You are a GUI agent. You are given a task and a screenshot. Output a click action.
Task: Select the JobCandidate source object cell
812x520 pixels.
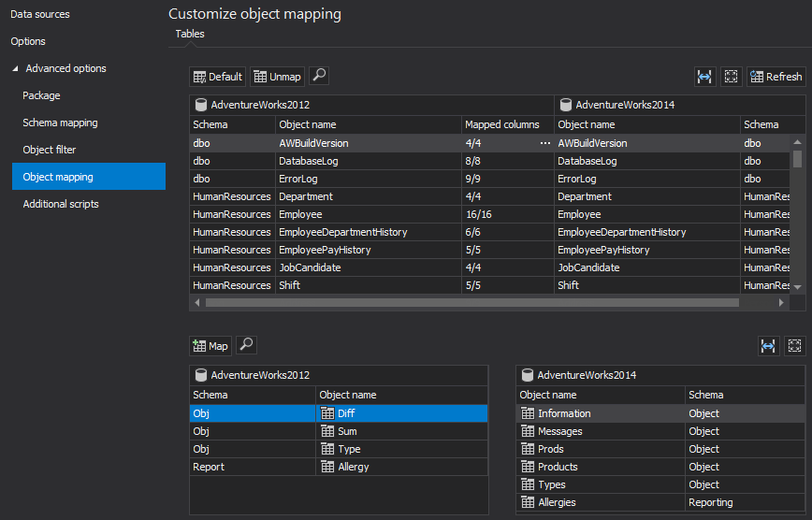pyautogui.click(x=369, y=267)
